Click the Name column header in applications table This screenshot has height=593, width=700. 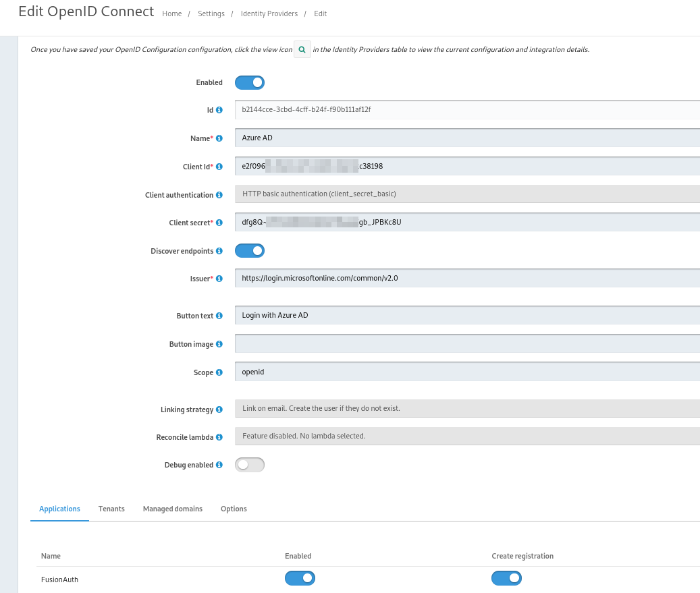51,556
